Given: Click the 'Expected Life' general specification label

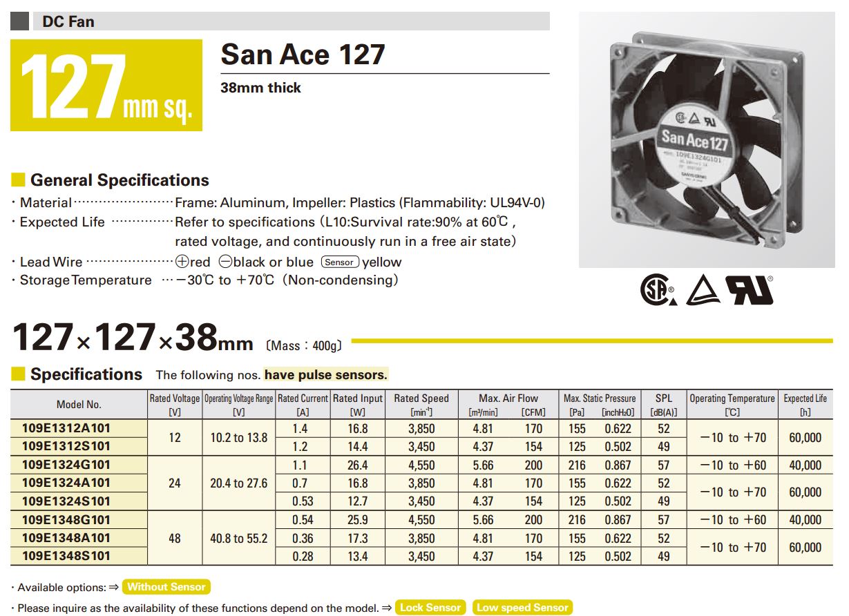Looking at the screenshot, I should coord(62,222).
